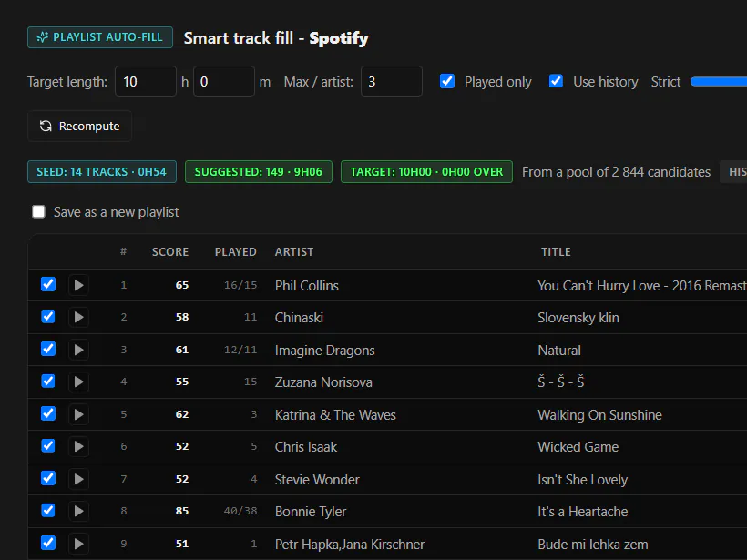Uncheck the Stevie Wonder row checkbox
The height and width of the screenshot is (560, 747).
(x=48, y=478)
